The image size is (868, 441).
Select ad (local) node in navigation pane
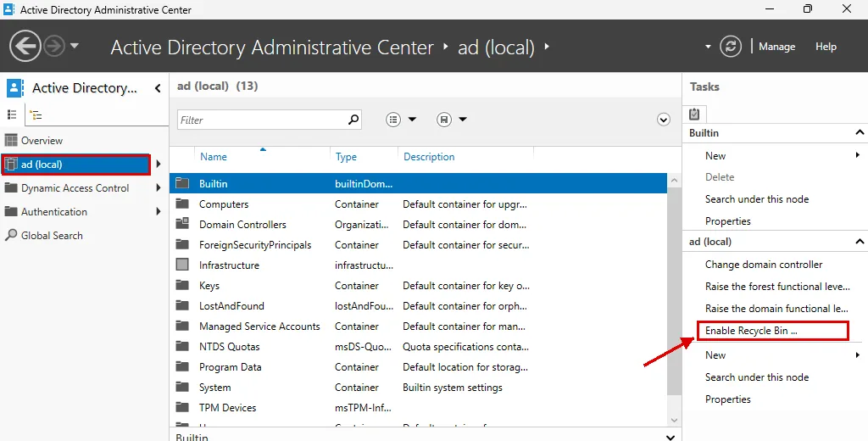click(x=75, y=165)
